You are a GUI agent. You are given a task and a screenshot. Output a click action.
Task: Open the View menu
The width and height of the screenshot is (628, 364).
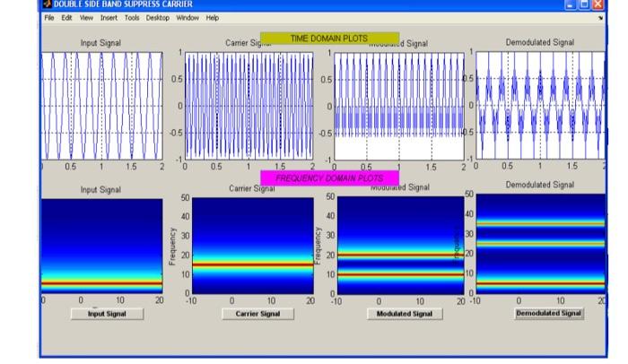[x=86, y=18]
